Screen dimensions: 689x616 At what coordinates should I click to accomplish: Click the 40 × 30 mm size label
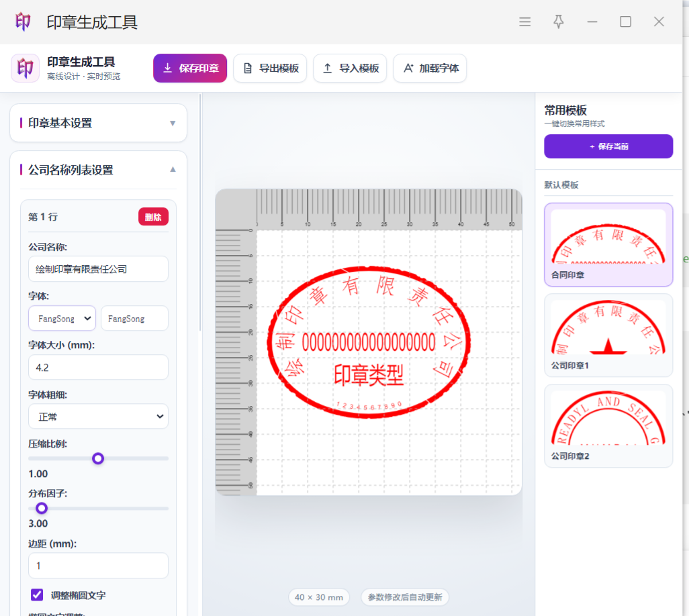tap(319, 597)
